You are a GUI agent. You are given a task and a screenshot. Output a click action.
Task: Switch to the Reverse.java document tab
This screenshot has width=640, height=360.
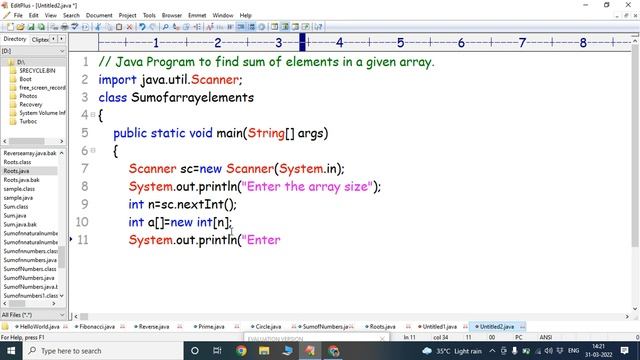153,327
